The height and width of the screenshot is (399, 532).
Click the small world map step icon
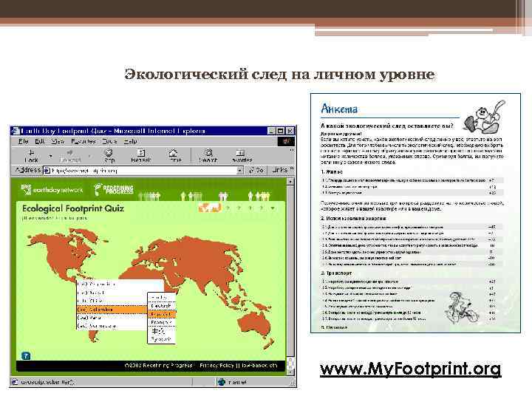210,208
